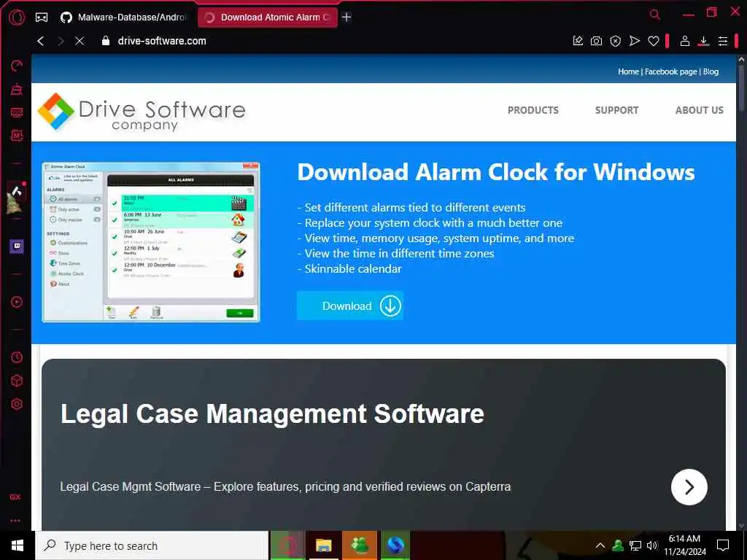Open Aria AI icon in sidebar

coord(17,192)
